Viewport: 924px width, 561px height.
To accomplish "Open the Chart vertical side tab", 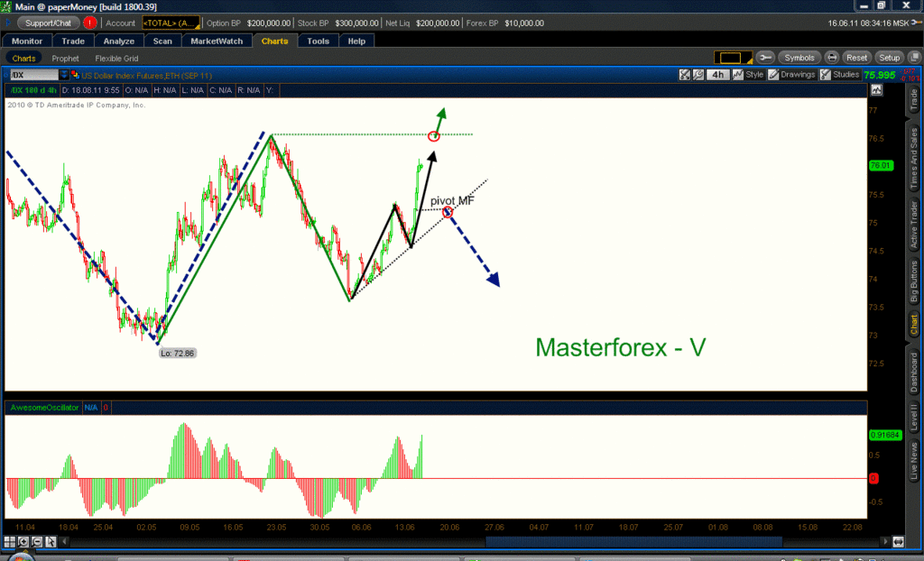I will tap(913, 325).
